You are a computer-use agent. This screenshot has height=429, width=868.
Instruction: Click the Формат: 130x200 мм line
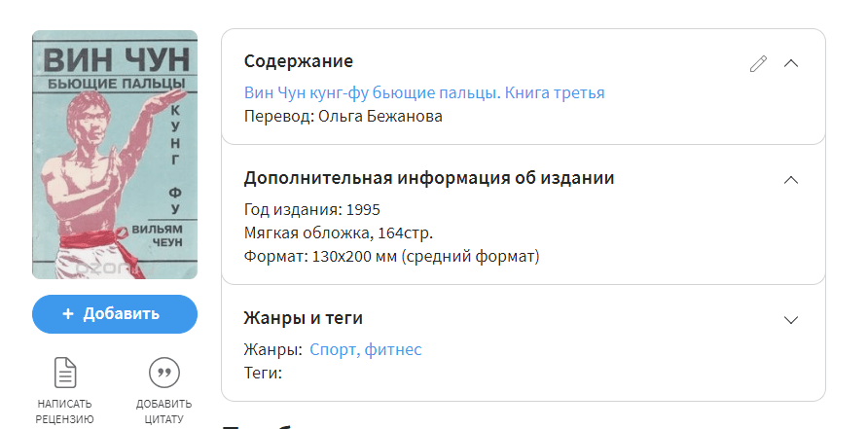point(391,257)
